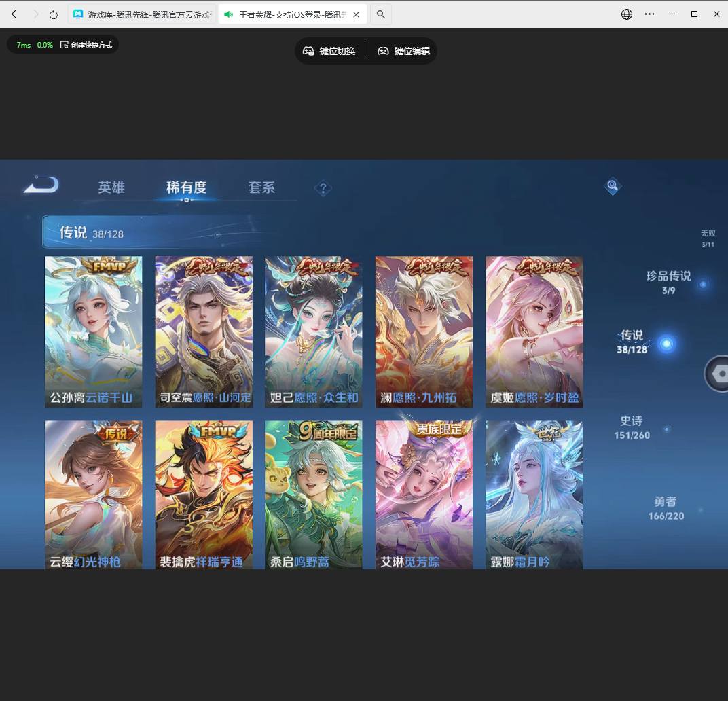Open browser search via the magnifier icon
The width and height of the screenshot is (728, 701).
click(380, 14)
